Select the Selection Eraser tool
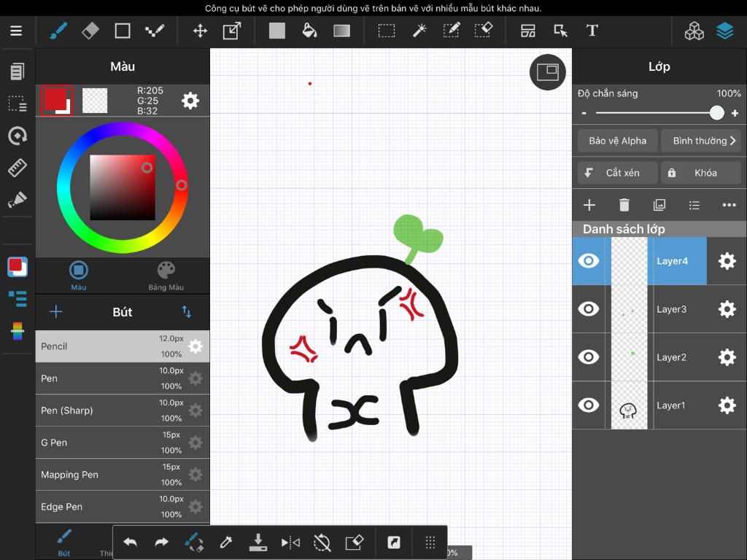 483,31
